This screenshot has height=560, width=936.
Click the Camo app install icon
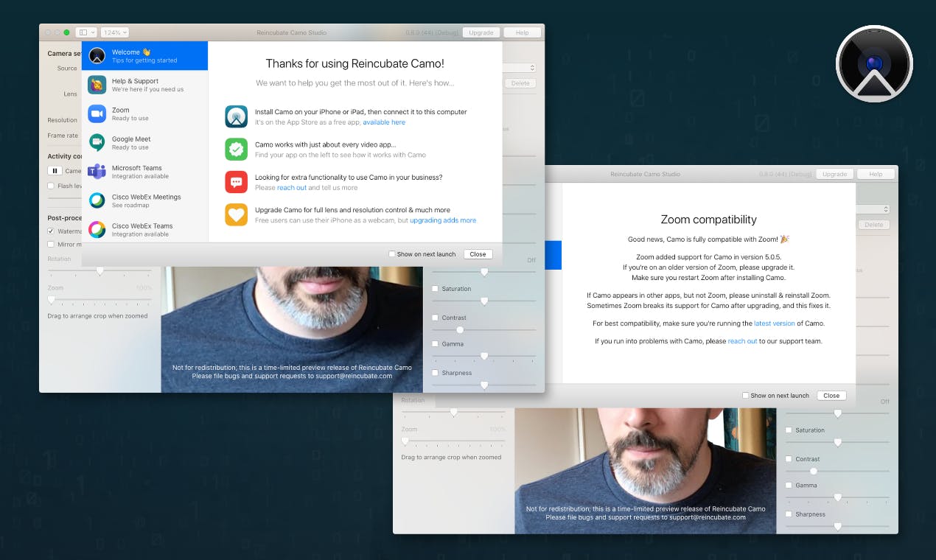[x=237, y=116]
